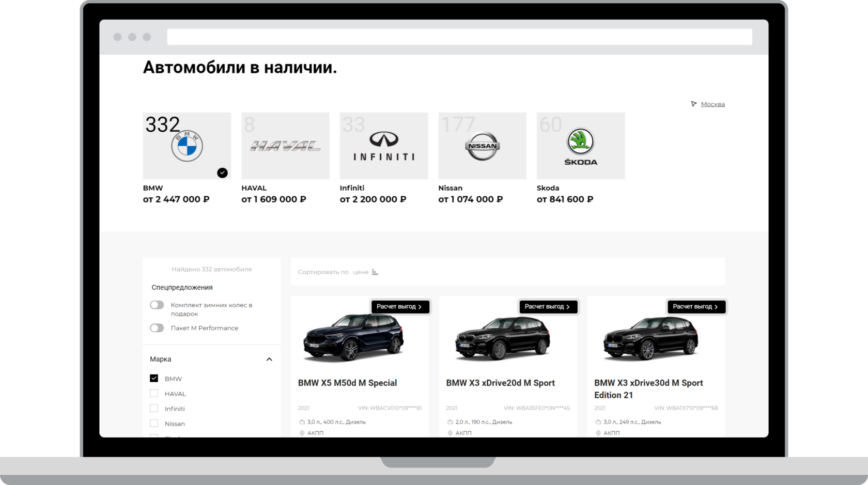Check the Nissan brand checkbox
868x485 pixels.
(x=154, y=423)
